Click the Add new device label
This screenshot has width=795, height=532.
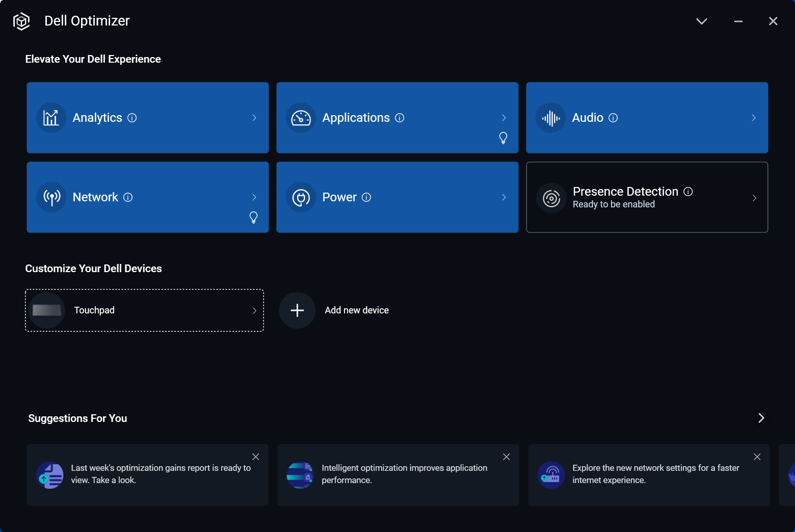click(357, 310)
